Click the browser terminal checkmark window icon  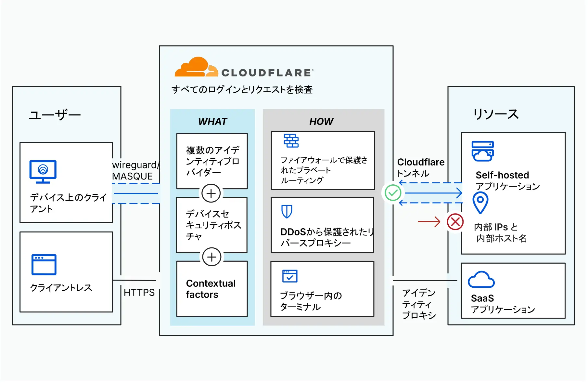pos(289,276)
